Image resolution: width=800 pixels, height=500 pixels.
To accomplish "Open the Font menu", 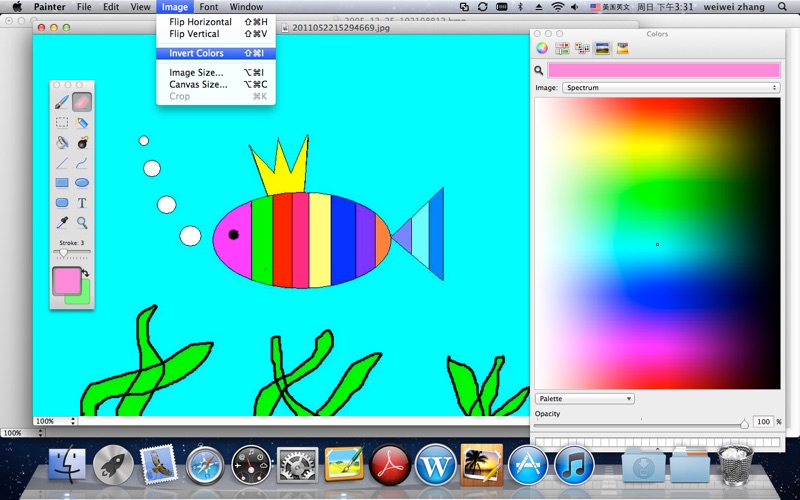I will pyautogui.click(x=209, y=7).
